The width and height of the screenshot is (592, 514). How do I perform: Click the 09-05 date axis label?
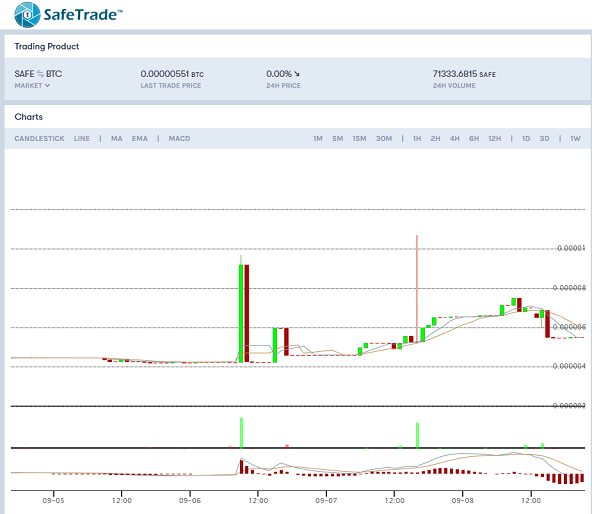(53, 500)
